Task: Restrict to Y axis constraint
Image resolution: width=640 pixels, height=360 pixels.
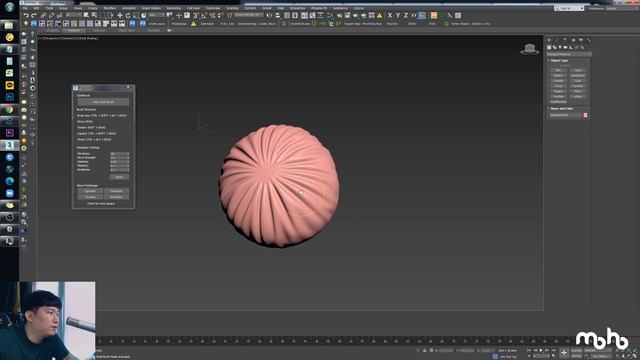Action: 398,16
